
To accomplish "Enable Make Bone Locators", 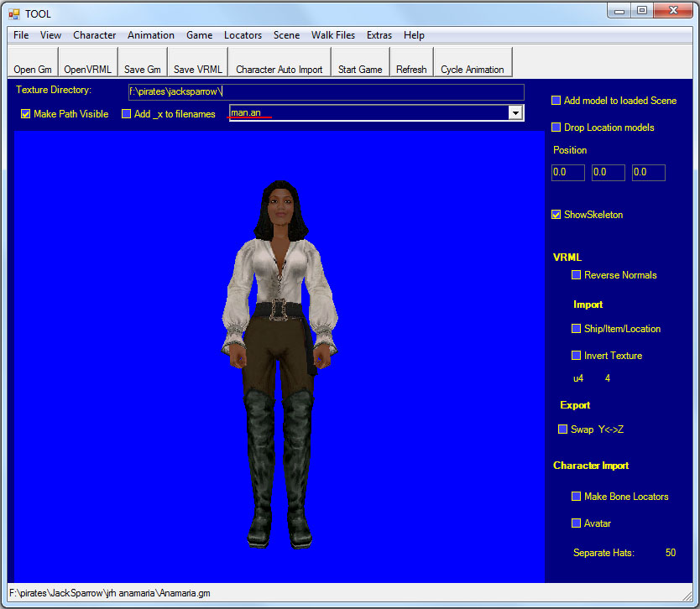I will [577, 497].
